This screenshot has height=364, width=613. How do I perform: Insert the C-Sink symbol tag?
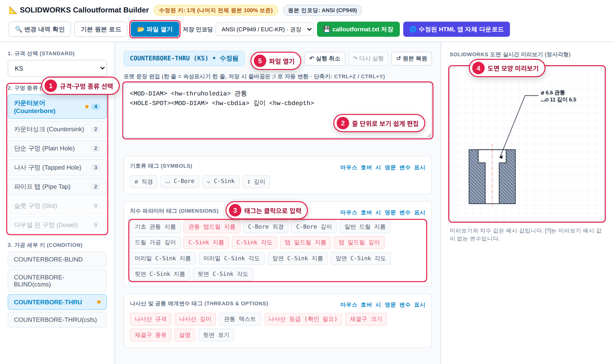(221, 182)
